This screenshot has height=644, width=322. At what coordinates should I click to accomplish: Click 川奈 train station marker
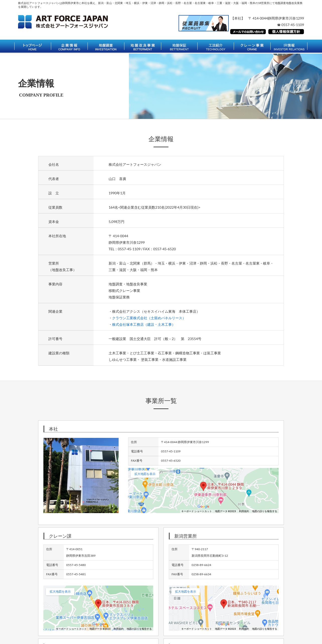pyautogui.click(x=178, y=471)
